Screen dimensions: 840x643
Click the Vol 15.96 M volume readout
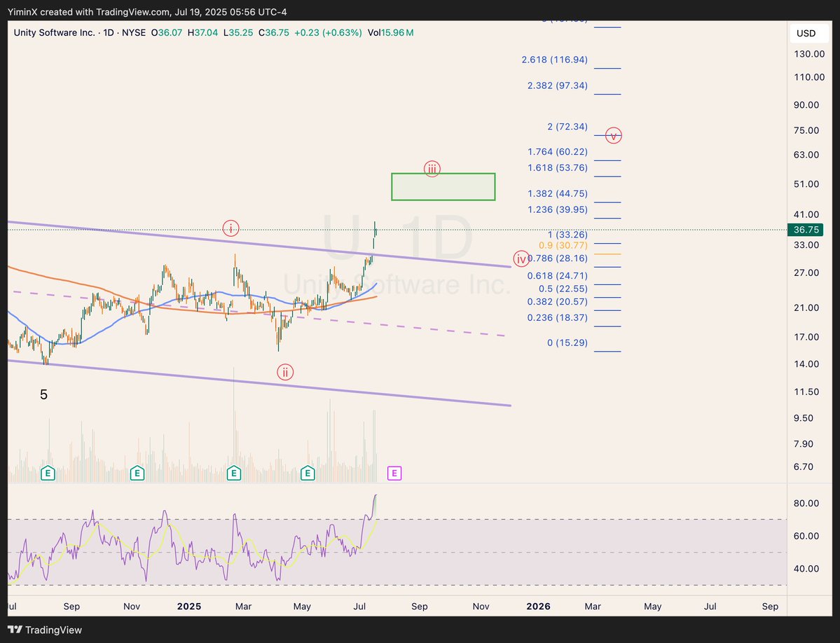coord(390,33)
